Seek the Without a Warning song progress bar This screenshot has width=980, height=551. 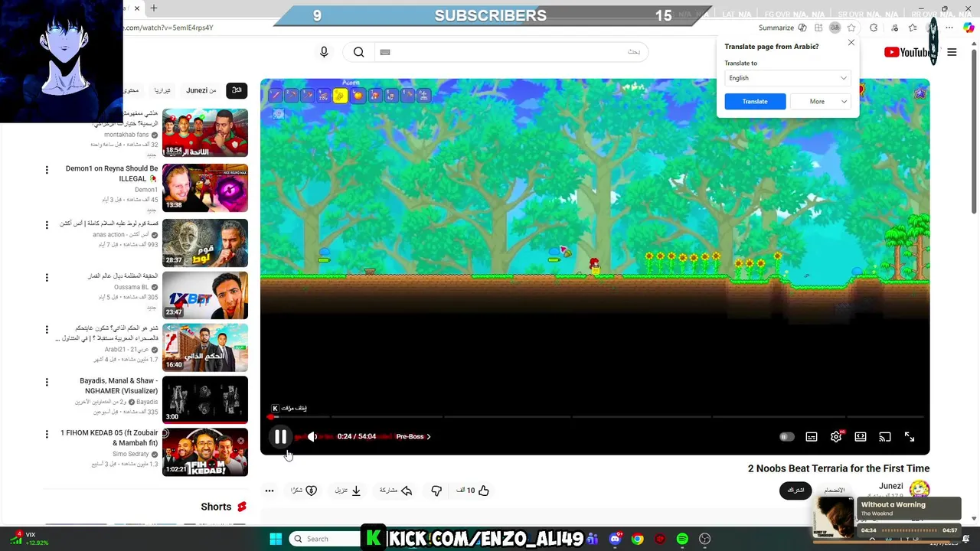[909, 530]
